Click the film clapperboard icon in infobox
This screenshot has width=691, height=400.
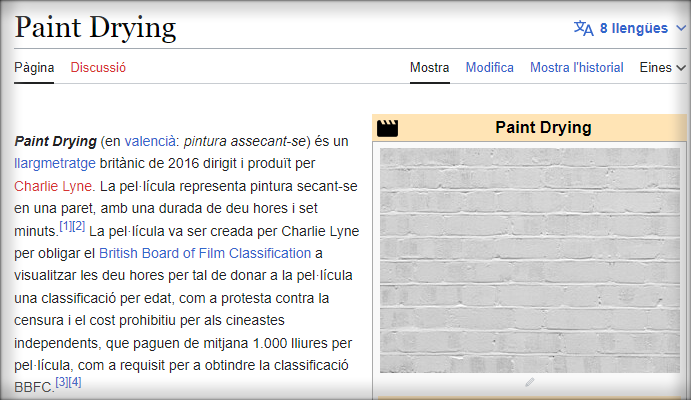pyautogui.click(x=386, y=128)
